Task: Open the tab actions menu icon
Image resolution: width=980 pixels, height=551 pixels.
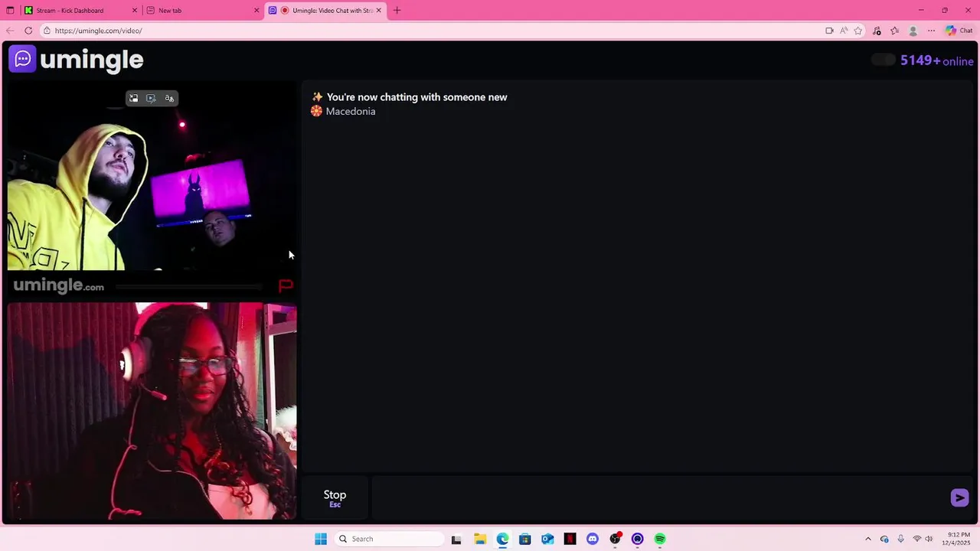Action: (10, 11)
